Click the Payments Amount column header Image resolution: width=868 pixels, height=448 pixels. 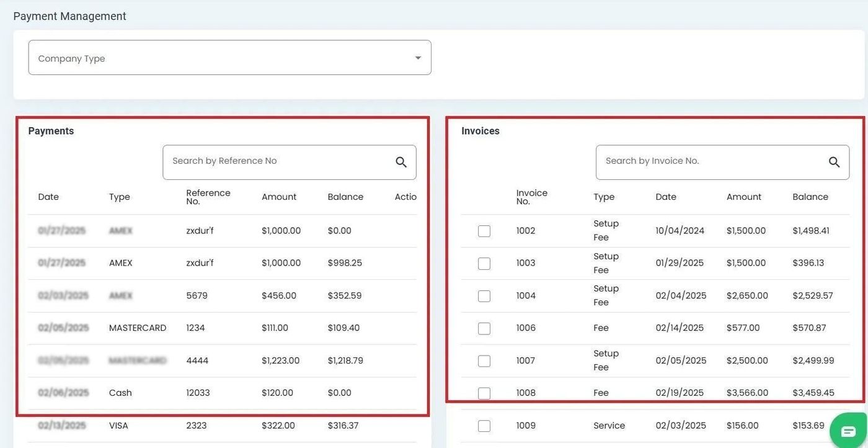279,197
